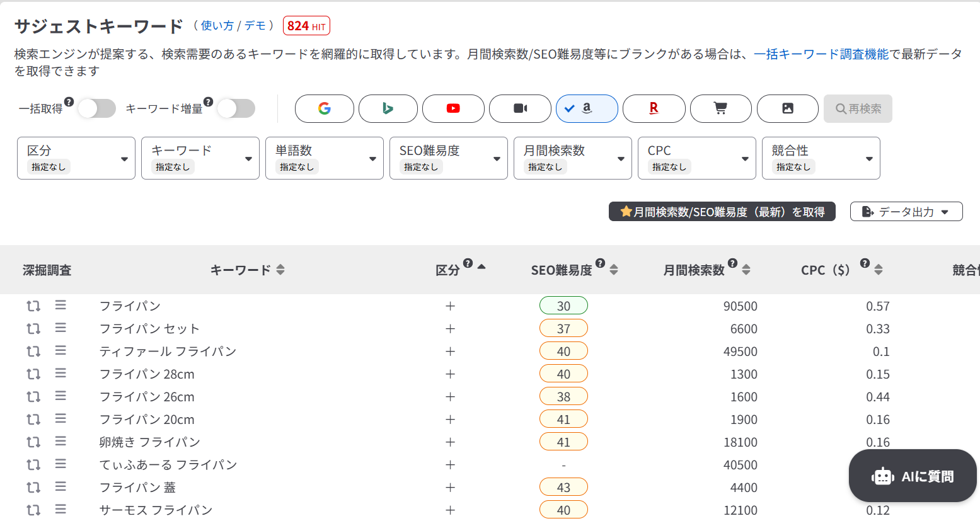Viewport: 980px width, 521px height.
Task: Select the image search source icon
Action: tap(787, 108)
